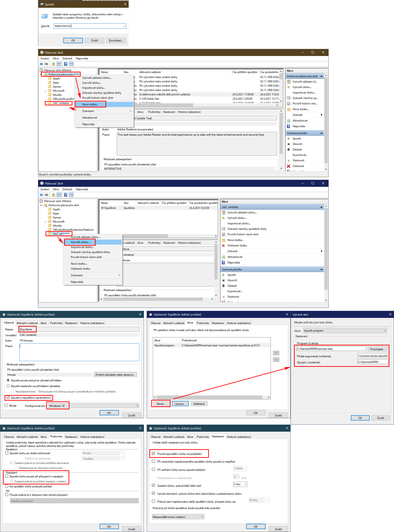394x532 pixels.
Task: Click 'Vytvořit základní úl...' in upper window Akce pane
Action: pos(305,82)
